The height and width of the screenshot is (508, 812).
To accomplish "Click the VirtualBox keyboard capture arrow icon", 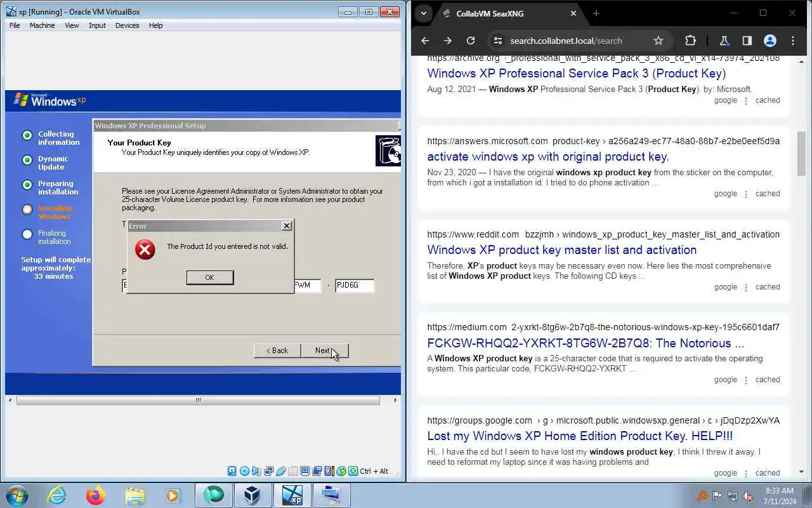I will pyautogui.click(x=353, y=471).
